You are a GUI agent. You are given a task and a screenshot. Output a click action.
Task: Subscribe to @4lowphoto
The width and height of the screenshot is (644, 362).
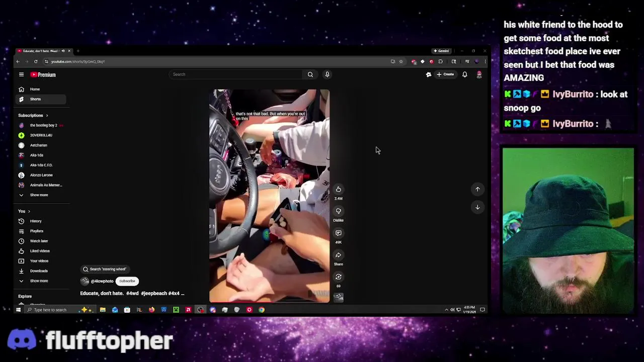coord(127,281)
